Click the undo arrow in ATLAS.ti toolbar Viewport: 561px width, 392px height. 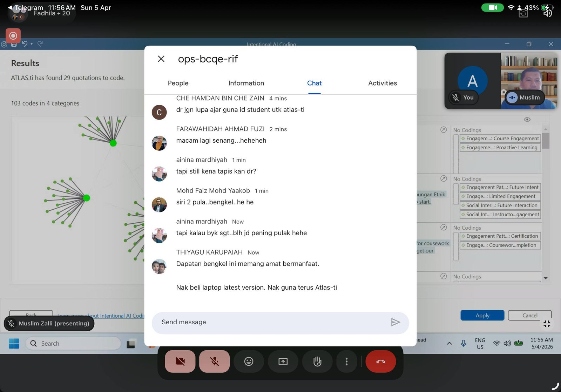25,44
